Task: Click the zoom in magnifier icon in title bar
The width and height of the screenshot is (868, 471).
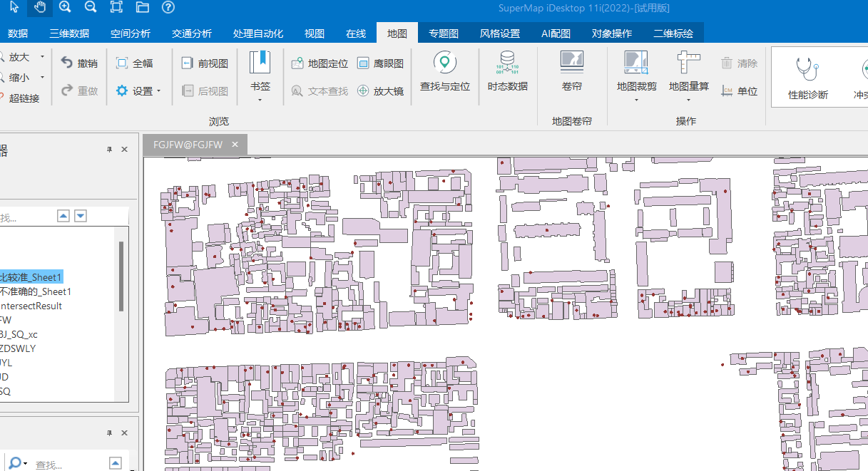Action: tap(65, 8)
